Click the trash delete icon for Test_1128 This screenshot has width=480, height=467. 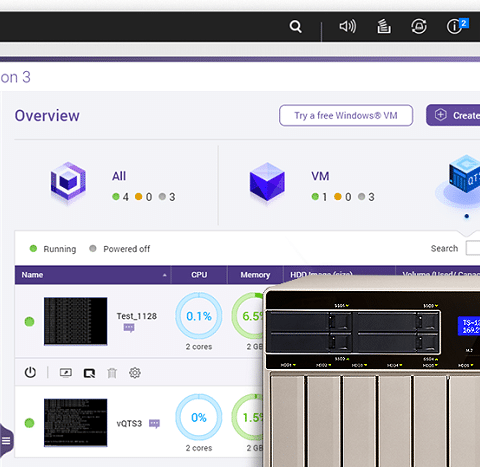coord(112,373)
